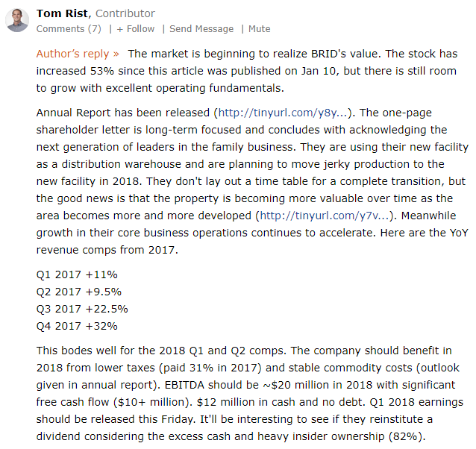Viewport: 476px width, 449px height.
Task: Click the Q1 2017 +11% line
Action: click(x=77, y=274)
